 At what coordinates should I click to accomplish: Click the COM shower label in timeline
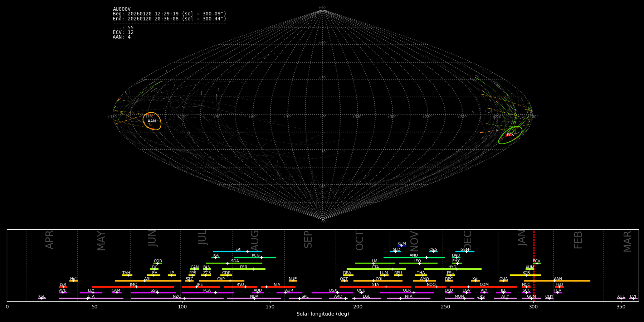484,285
